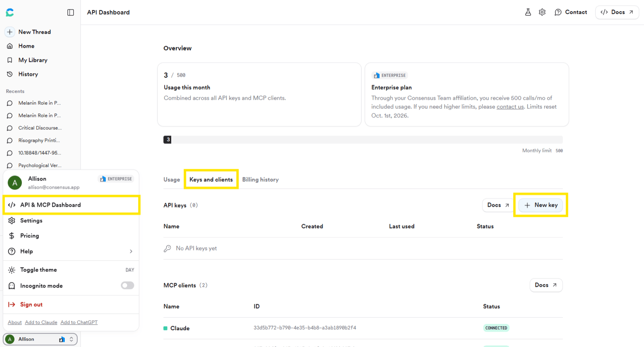Click the No API keys yet message
The height and width of the screenshot is (347, 644).
click(x=196, y=248)
